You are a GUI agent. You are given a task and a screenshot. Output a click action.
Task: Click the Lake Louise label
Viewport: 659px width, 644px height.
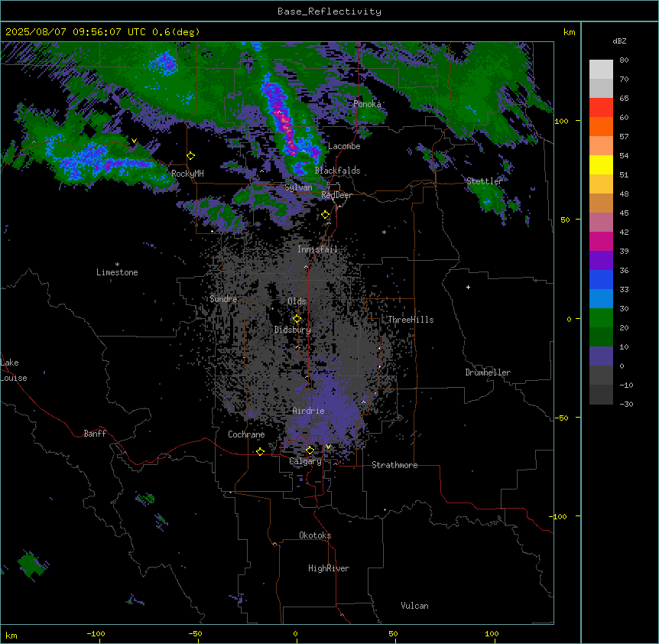coord(14,370)
